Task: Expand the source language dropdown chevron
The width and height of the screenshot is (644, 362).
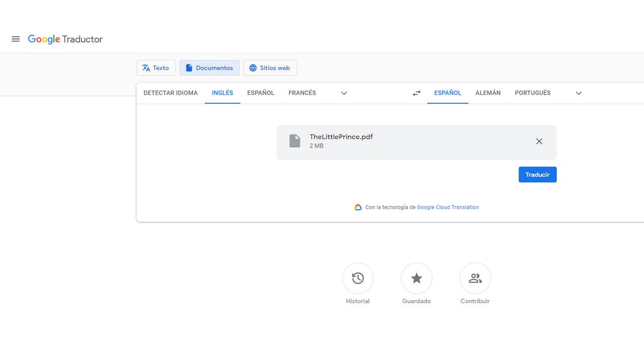Action: [x=344, y=93]
